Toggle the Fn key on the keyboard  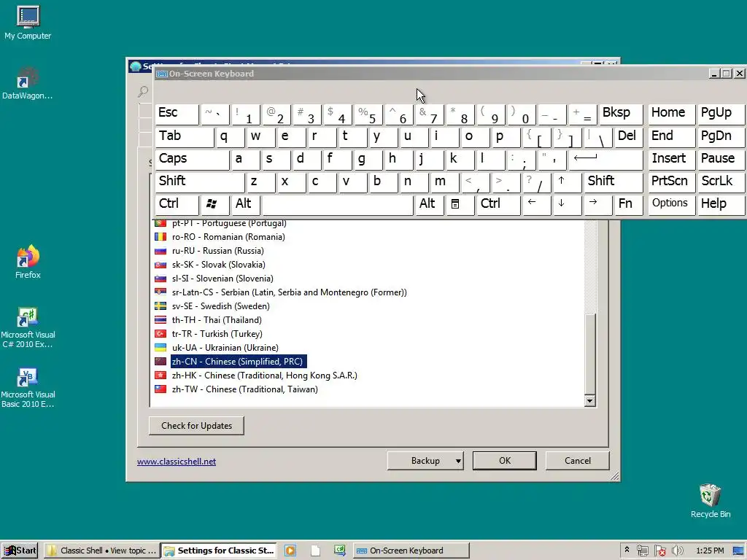click(x=628, y=204)
